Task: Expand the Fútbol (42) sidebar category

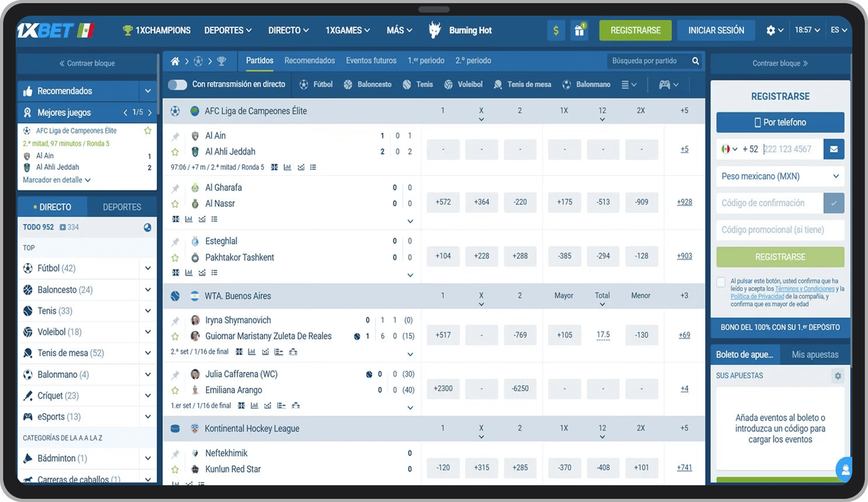Action: click(x=148, y=268)
